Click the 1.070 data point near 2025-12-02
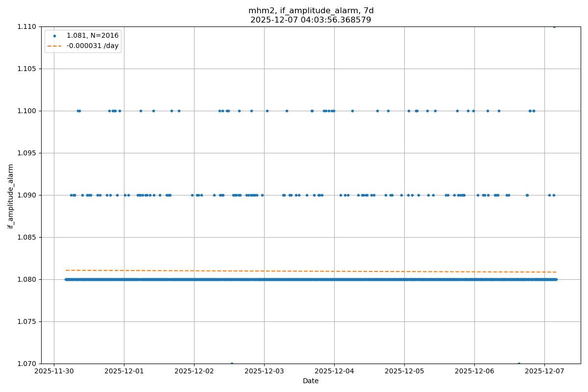The height and width of the screenshot is (392, 588). coord(232,364)
